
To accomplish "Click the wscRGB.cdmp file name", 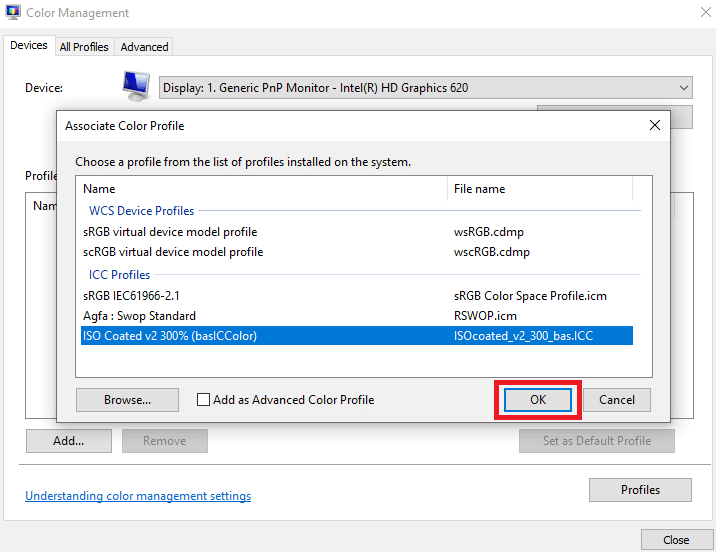I will tap(492, 252).
